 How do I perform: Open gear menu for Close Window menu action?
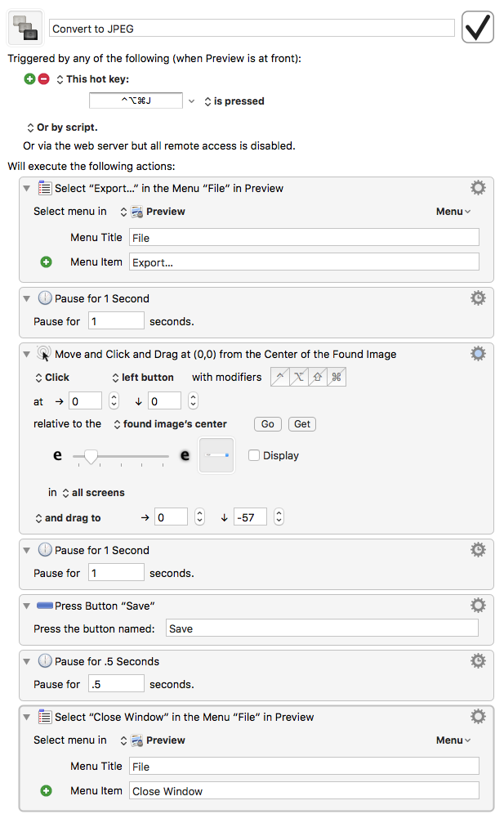(478, 717)
